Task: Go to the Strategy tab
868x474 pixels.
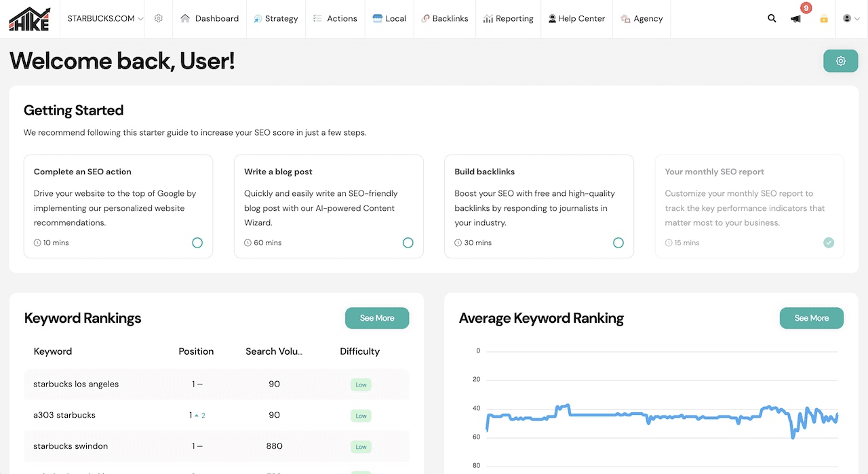Action: coord(275,19)
